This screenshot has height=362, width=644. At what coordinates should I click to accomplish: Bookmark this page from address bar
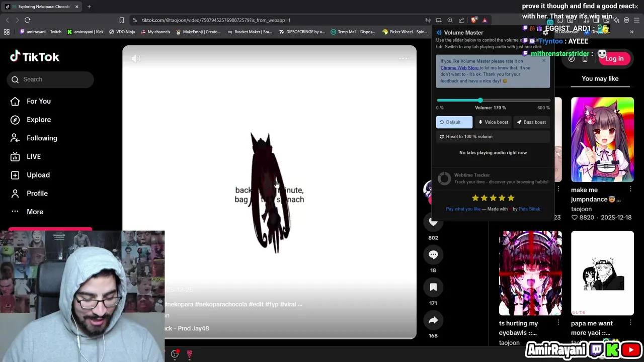pyautogui.click(x=121, y=20)
